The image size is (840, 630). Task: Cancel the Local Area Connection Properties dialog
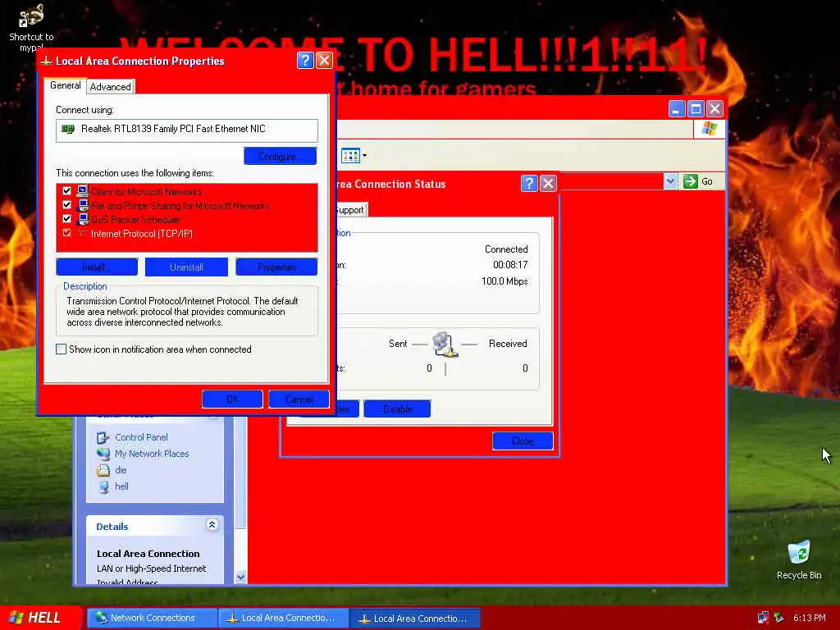coord(299,399)
